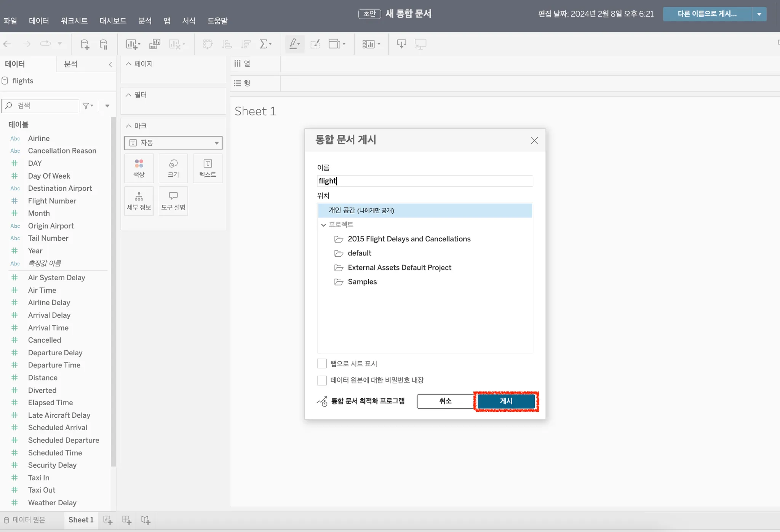The width and height of the screenshot is (780, 532).
Task: Click the 취소 cancel button
Action: pos(445,401)
